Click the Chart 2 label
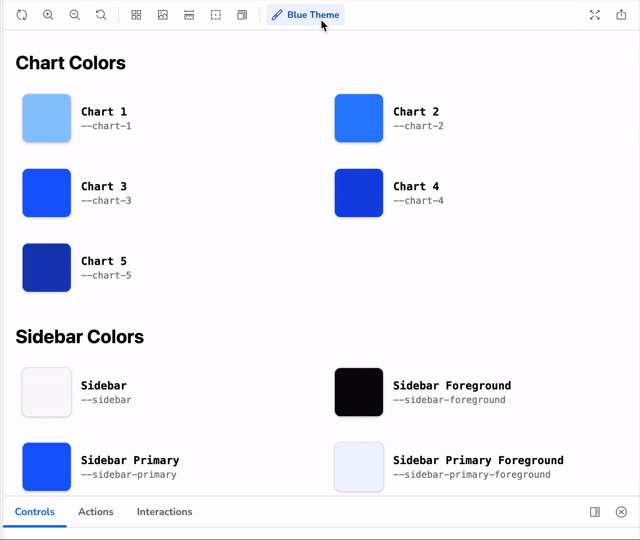Viewport: 640px width, 540px height. 416,112
